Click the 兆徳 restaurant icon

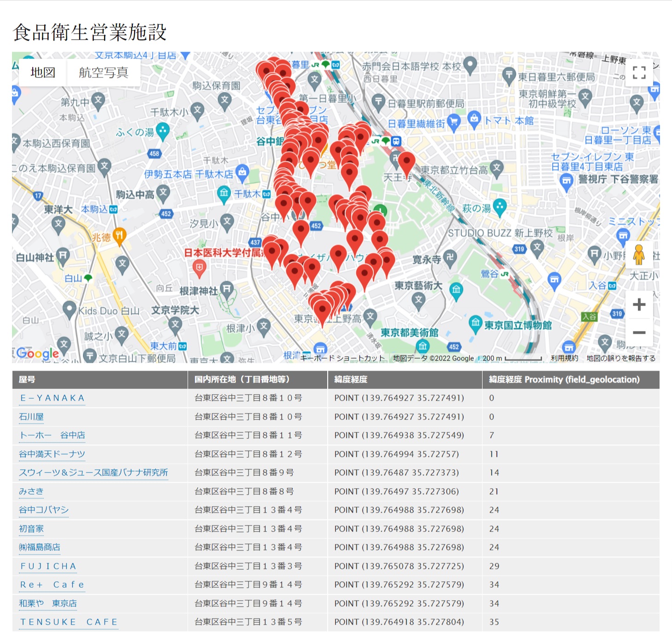click(119, 236)
